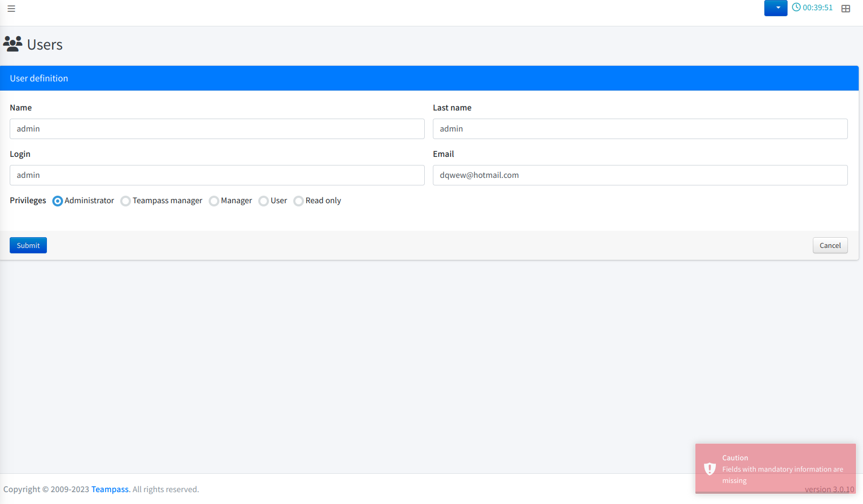Select the Teampass manager privilege

tap(126, 201)
